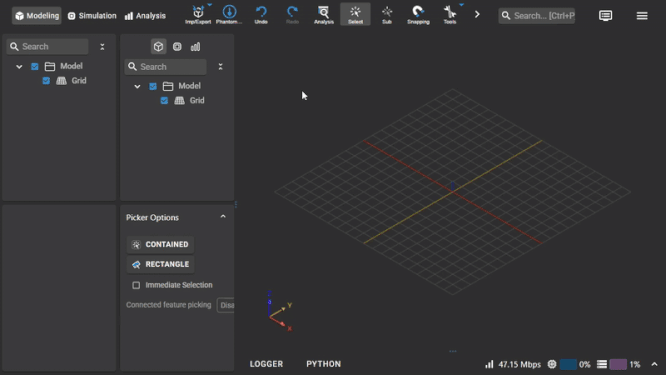Open the chat messages icon
Screen dimensions: 666x375
pos(605,16)
